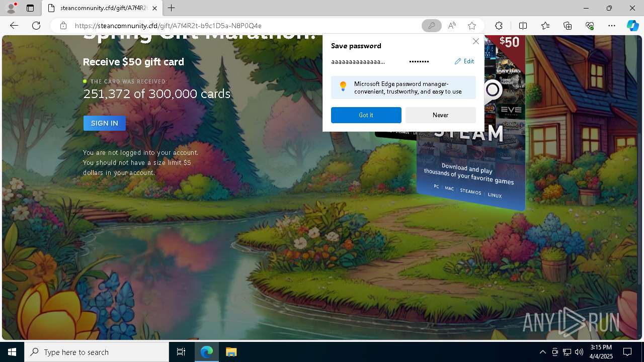Open Settings and more menu

(612, 26)
